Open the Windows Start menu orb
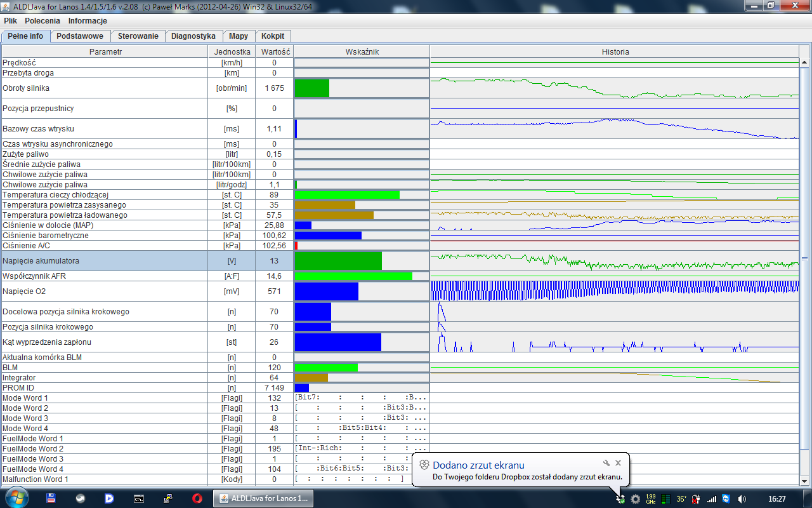This screenshot has height=508, width=812. point(16,498)
